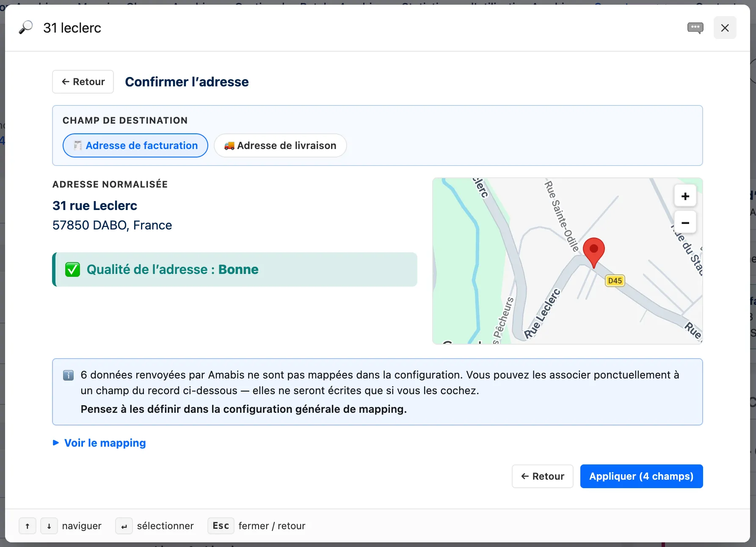Select Adresse de livraison destination

coord(280,146)
